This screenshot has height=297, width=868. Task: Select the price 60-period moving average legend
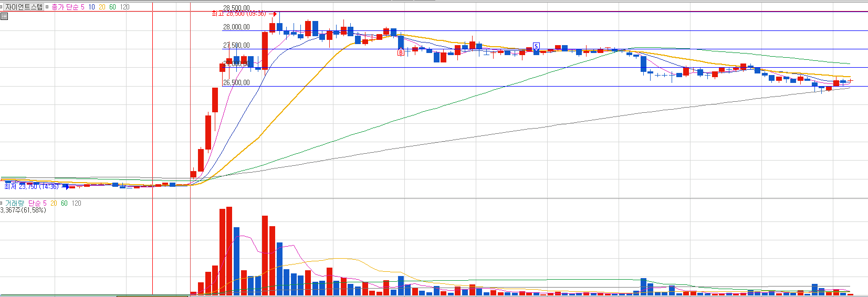[x=112, y=7]
